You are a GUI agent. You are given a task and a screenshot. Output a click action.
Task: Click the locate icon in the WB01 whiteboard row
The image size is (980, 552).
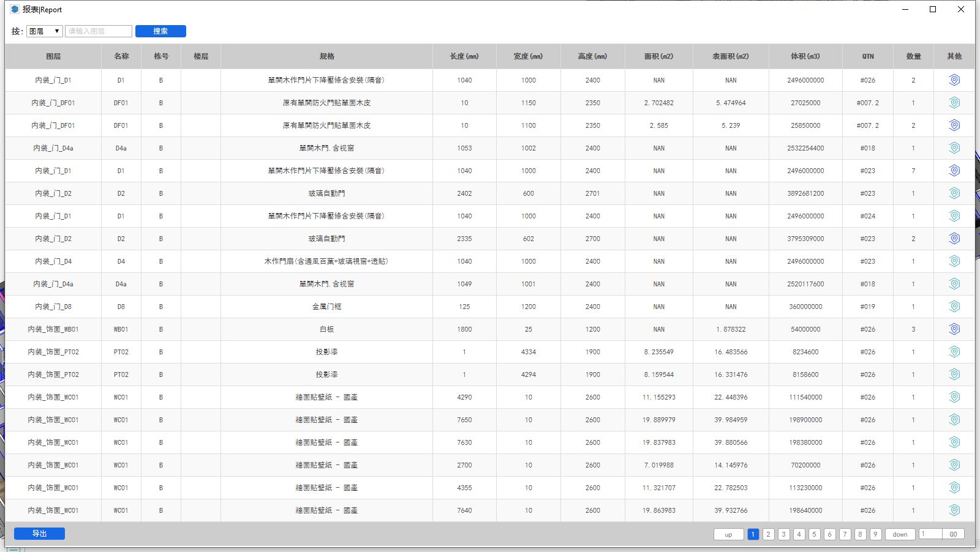(954, 329)
